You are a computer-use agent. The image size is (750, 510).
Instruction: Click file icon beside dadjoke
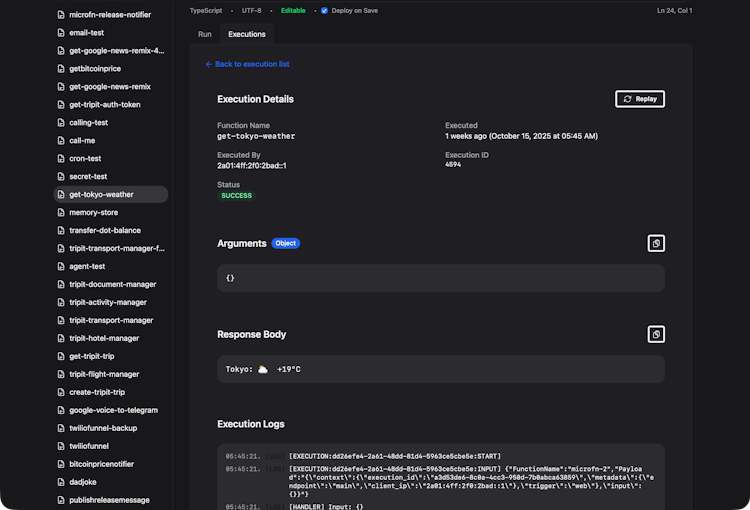click(x=61, y=482)
